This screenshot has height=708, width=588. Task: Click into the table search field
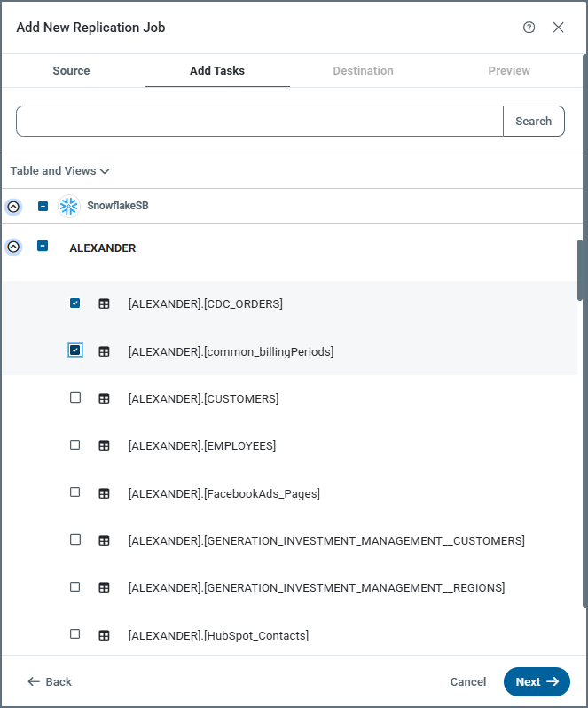(259, 122)
